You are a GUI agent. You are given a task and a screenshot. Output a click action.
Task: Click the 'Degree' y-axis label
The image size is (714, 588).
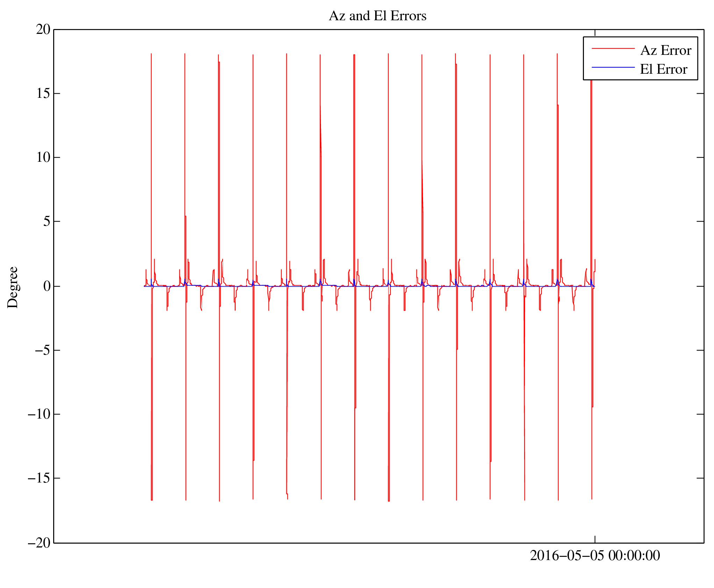pos(13,287)
